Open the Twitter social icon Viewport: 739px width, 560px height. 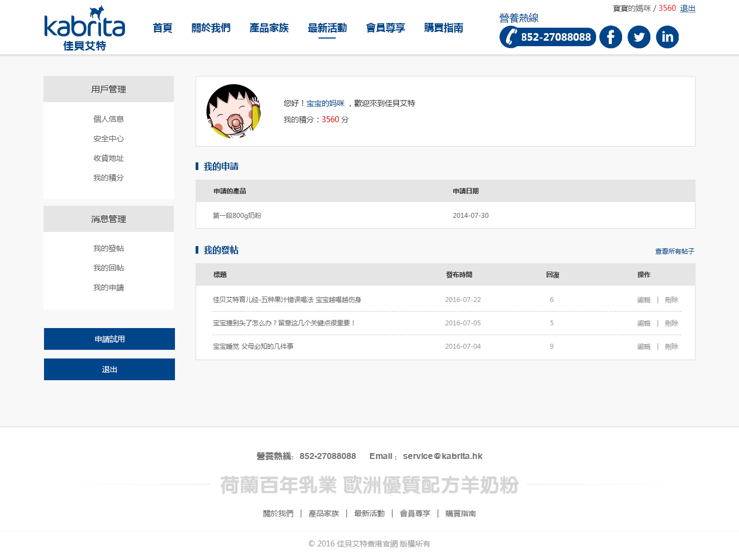(x=639, y=37)
